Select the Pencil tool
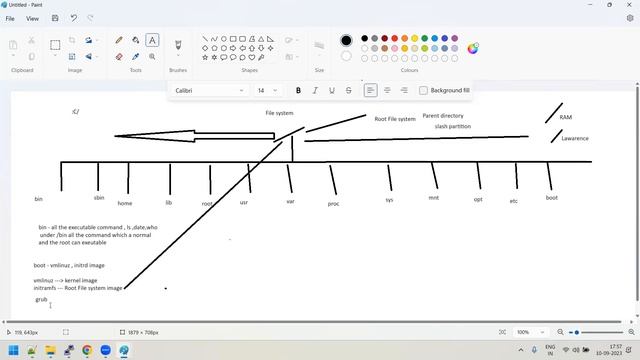 pyautogui.click(x=119, y=40)
